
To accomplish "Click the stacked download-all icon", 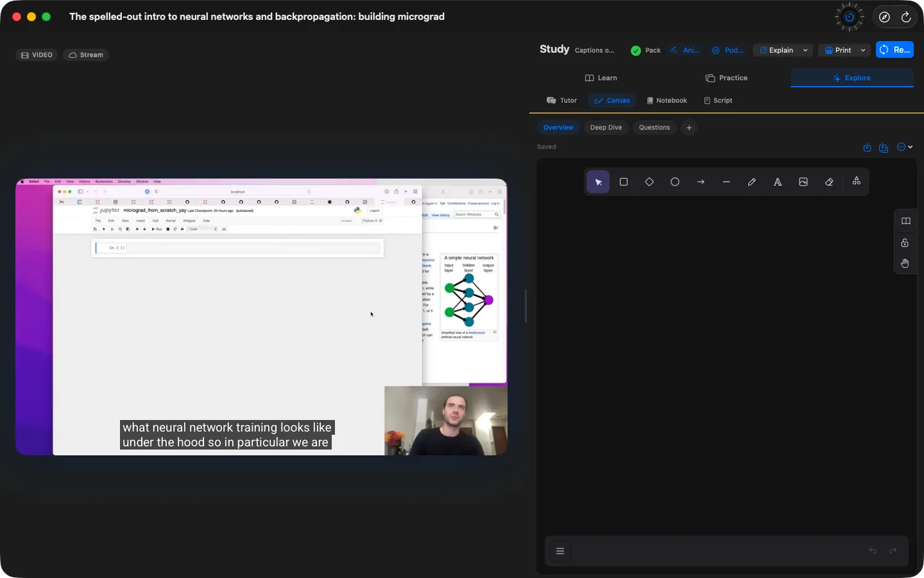I will pyautogui.click(x=884, y=148).
